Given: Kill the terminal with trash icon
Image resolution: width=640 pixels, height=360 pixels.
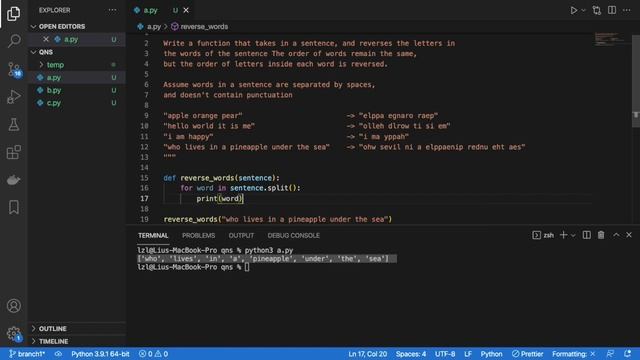Looking at the screenshot, I should pos(601,235).
